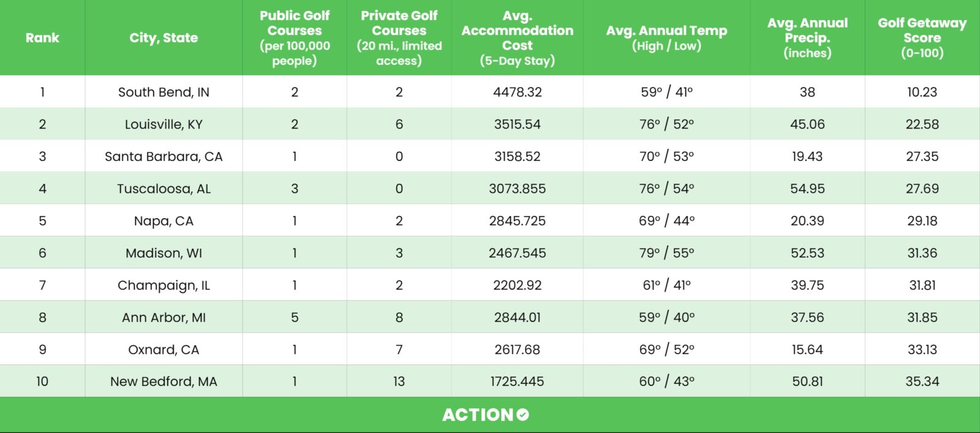Select Avg. Accommodation Cost column header

pyautogui.click(x=518, y=38)
